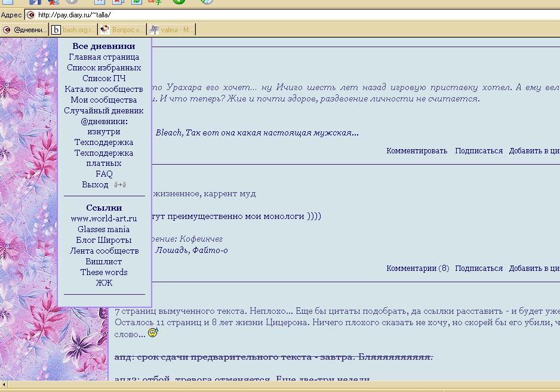
Task: Visit Случайный дневник
Action: [104, 111]
